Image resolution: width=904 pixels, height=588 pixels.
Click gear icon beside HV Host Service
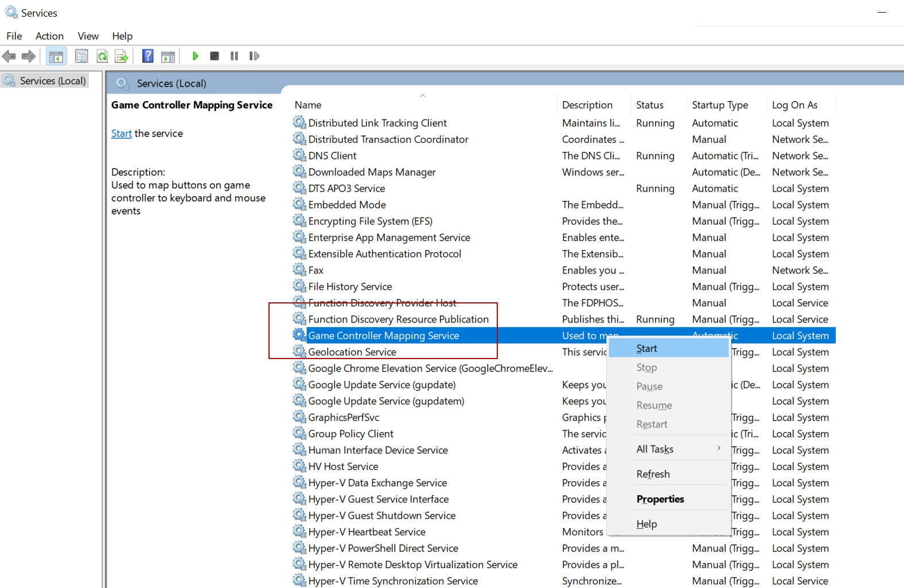click(x=299, y=466)
